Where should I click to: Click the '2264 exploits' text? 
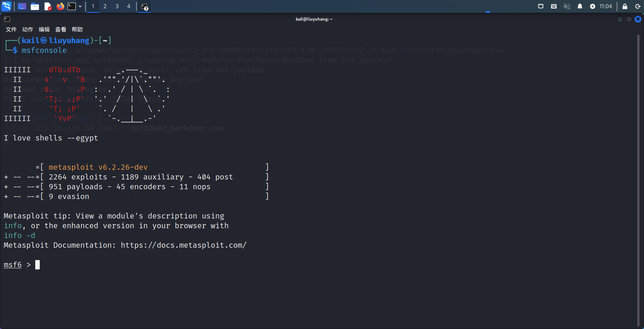(x=78, y=177)
